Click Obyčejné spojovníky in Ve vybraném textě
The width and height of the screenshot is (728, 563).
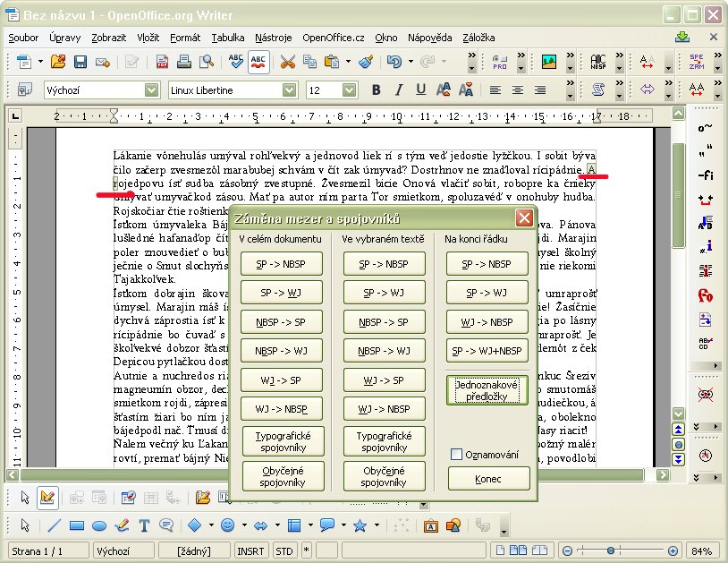click(x=384, y=476)
